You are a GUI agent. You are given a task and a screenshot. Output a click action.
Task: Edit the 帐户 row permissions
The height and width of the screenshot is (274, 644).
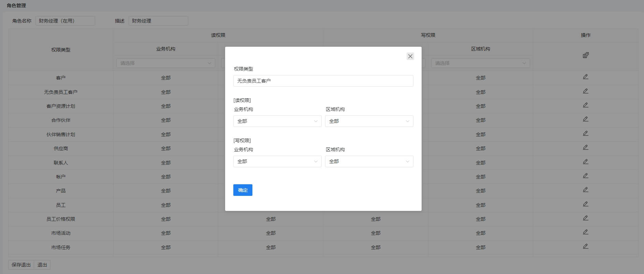coord(586,176)
